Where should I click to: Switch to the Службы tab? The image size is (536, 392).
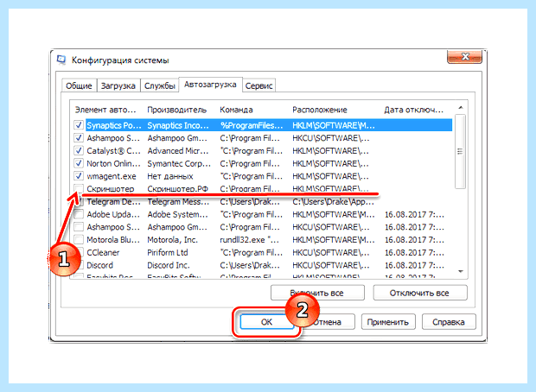point(160,85)
